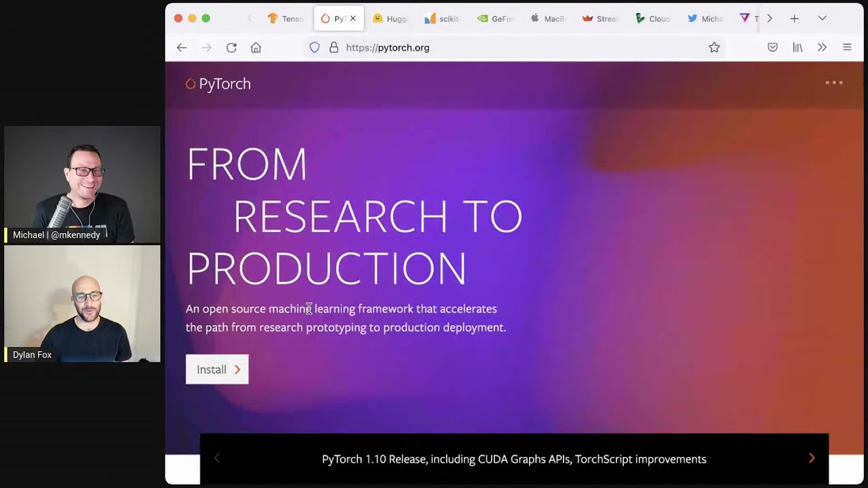This screenshot has height=488, width=868.
Task: Click the browser back arrow
Action: (x=182, y=47)
